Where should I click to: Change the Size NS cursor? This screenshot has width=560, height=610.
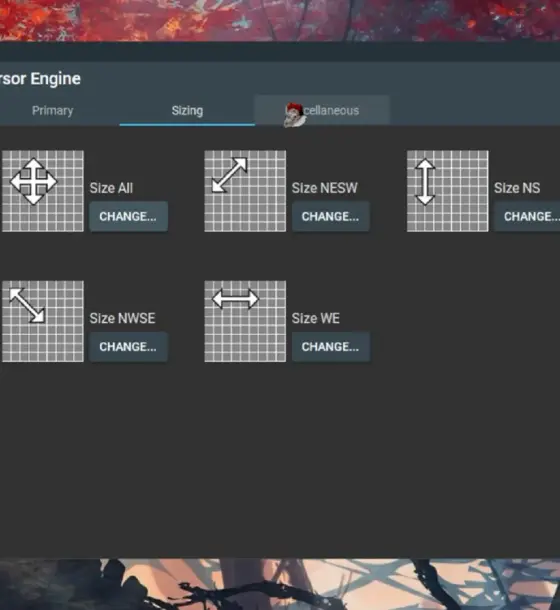[x=527, y=216]
